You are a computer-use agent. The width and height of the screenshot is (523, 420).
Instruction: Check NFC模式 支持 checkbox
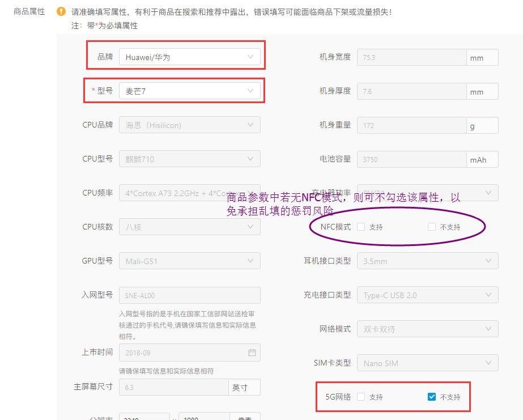[x=361, y=227]
